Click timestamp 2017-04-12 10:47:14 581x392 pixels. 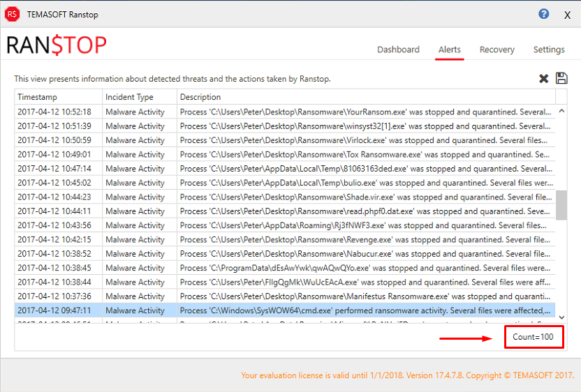coord(54,169)
